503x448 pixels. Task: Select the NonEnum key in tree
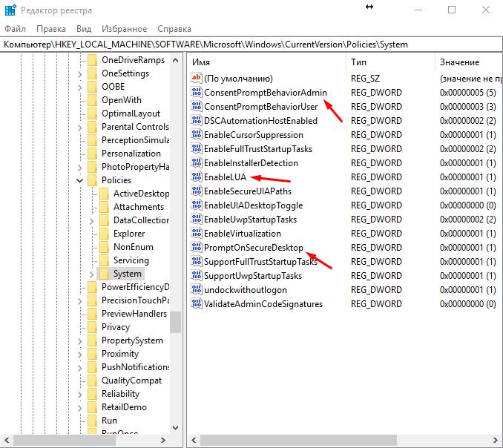click(134, 247)
